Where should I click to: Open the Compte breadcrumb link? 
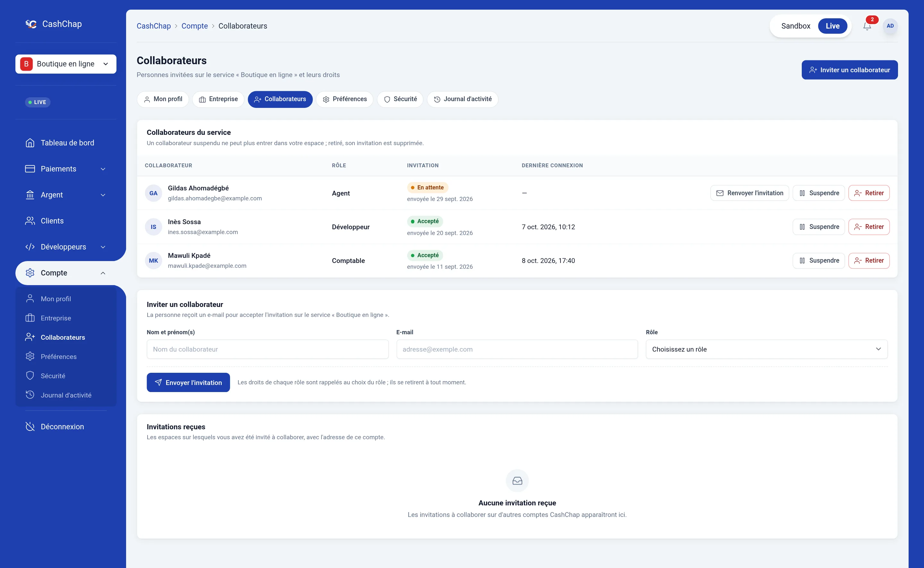click(194, 26)
